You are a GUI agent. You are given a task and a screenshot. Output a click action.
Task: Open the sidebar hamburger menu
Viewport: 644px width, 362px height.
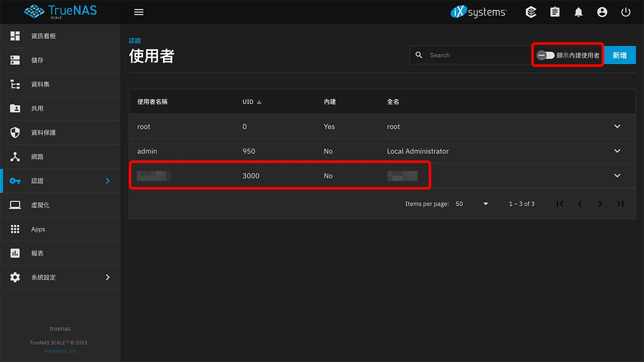tap(139, 12)
